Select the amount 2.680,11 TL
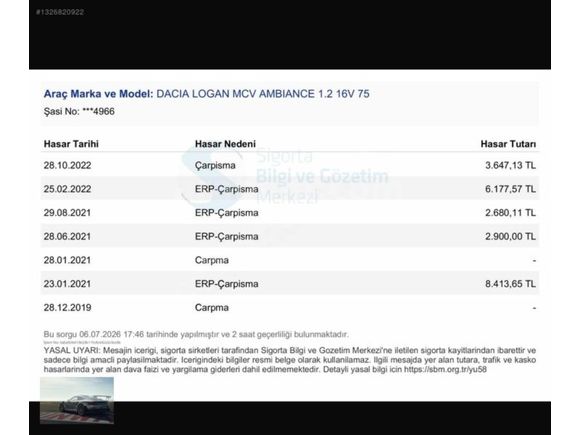Screen dimensions: 580x435 510,213
